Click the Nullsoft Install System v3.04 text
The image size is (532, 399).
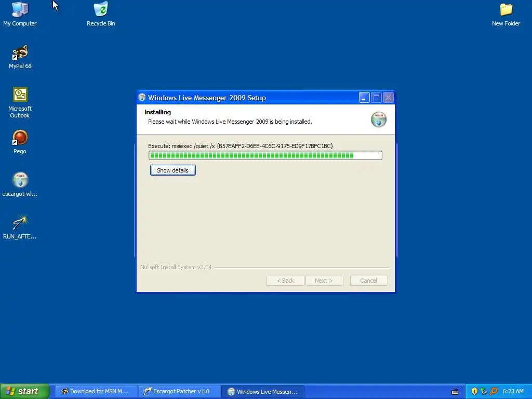click(x=176, y=268)
